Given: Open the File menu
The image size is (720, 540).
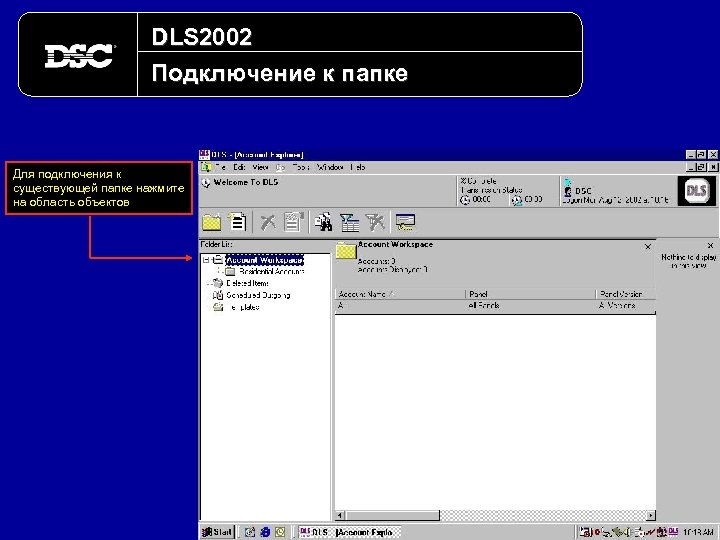Looking at the screenshot, I should point(220,167).
